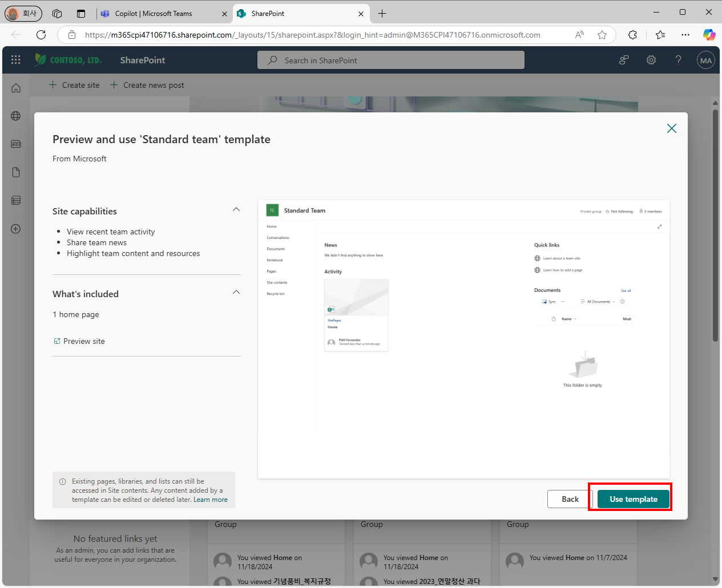Focus the Search in SharePoint box

tap(391, 60)
